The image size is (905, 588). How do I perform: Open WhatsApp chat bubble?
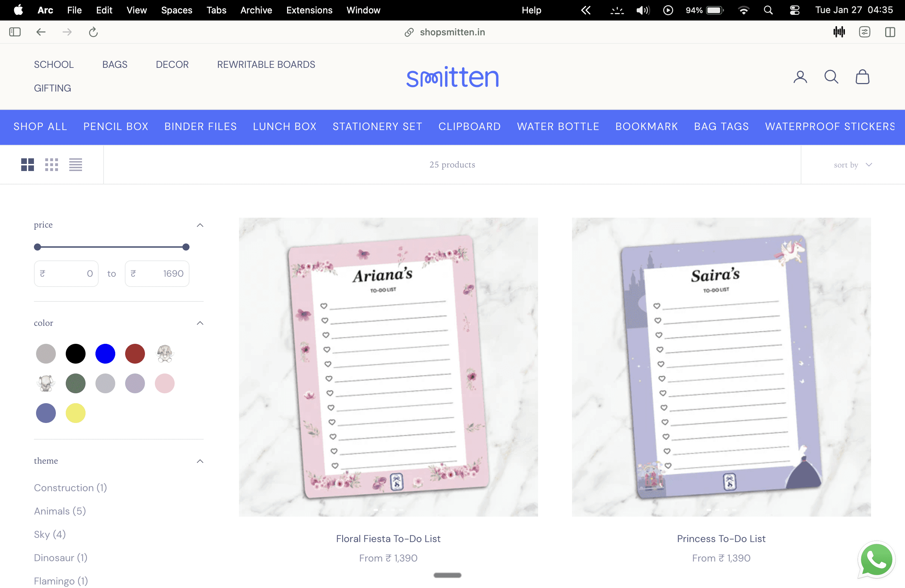pyautogui.click(x=876, y=559)
